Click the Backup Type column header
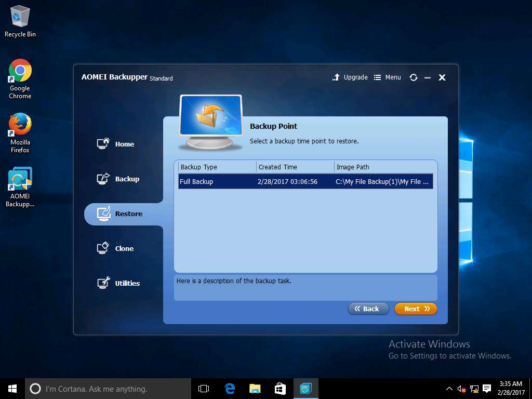 217,167
